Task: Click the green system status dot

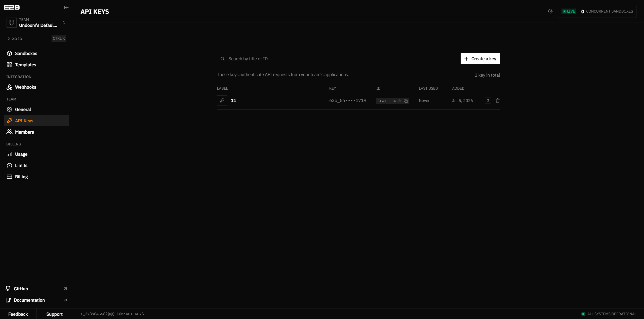Action: coord(583,314)
